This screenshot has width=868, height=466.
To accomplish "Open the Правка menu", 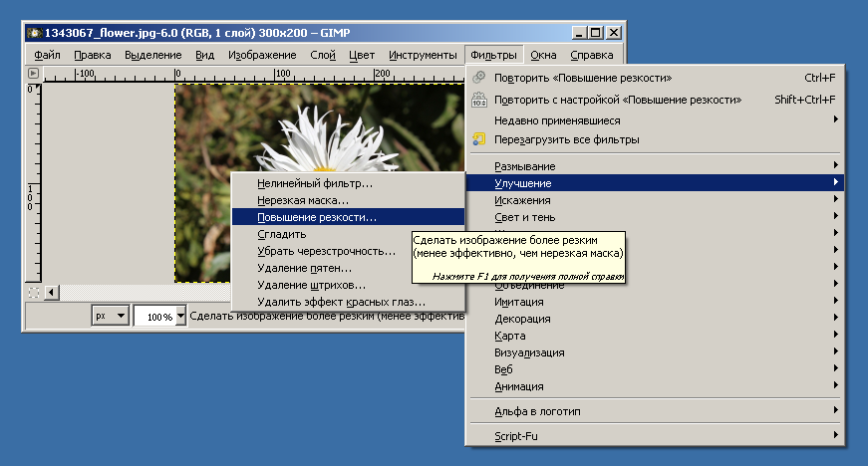I will [x=93, y=55].
